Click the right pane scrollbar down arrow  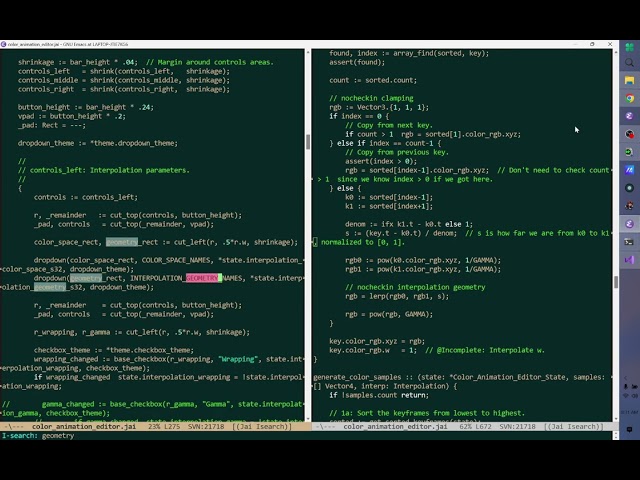[616, 419]
